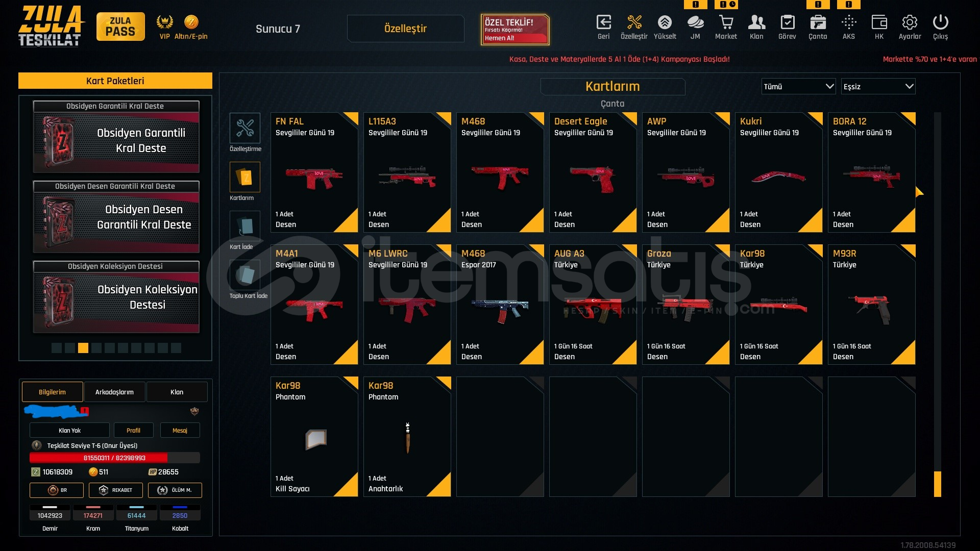Select the last card pack page indicator

(x=176, y=348)
